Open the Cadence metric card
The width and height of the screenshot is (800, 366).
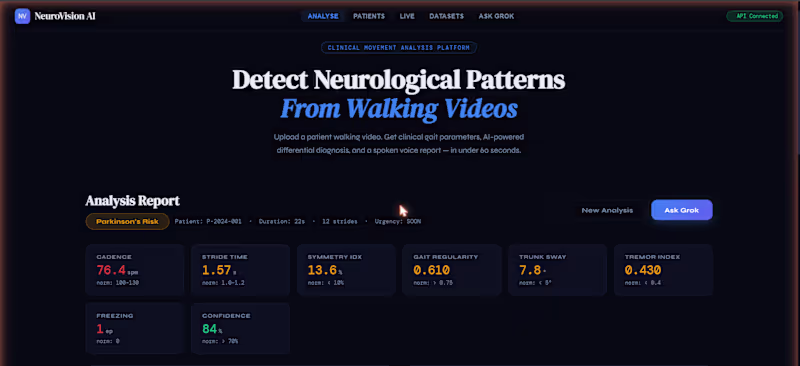point(135,270)
